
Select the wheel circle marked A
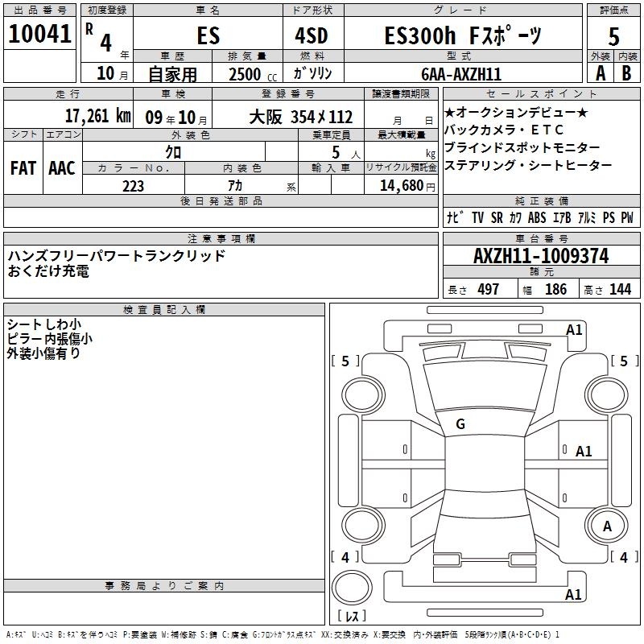pos(607,526)
